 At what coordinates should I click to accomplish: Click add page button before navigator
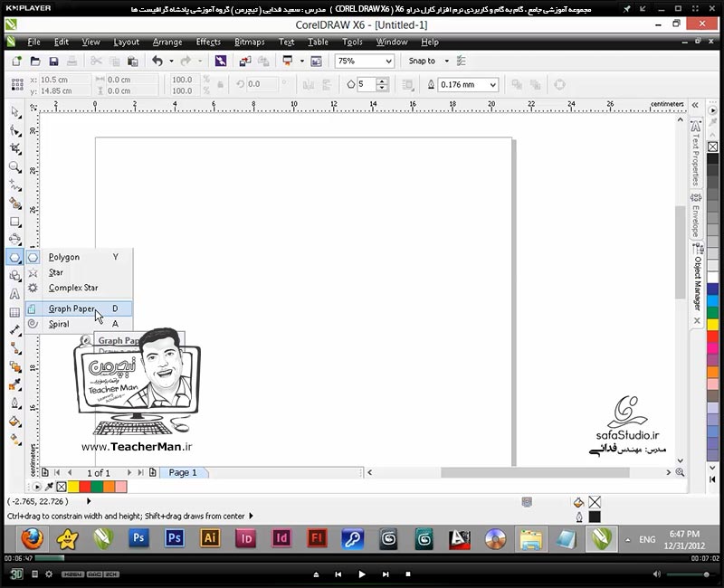(x=44, y=472)
